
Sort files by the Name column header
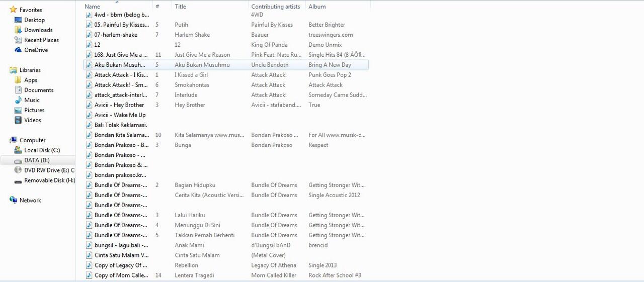point(92,7)
